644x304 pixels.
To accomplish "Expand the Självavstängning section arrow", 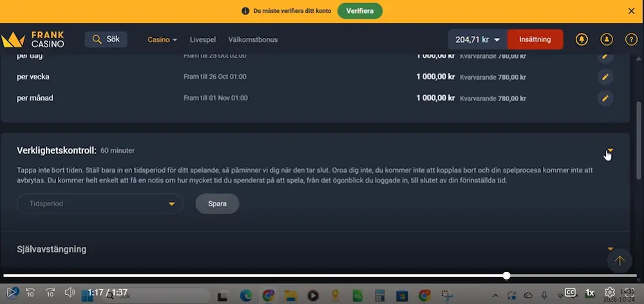I will point(611,249).
